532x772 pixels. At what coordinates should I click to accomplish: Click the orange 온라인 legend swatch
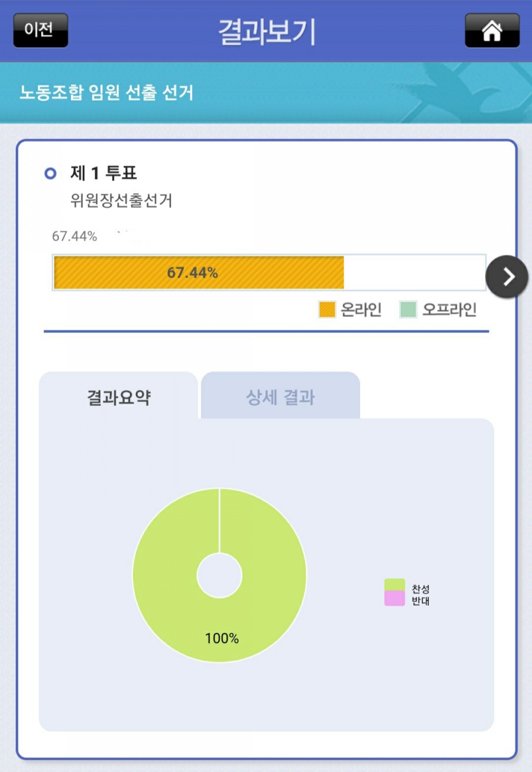[x=327, y=309]
